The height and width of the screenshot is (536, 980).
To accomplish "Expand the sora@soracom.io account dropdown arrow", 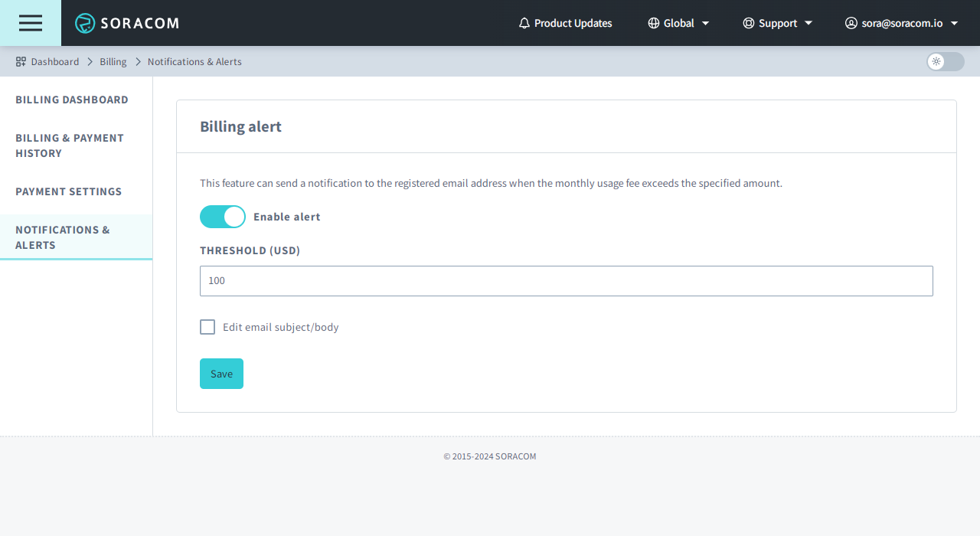I will pos(954,23).
